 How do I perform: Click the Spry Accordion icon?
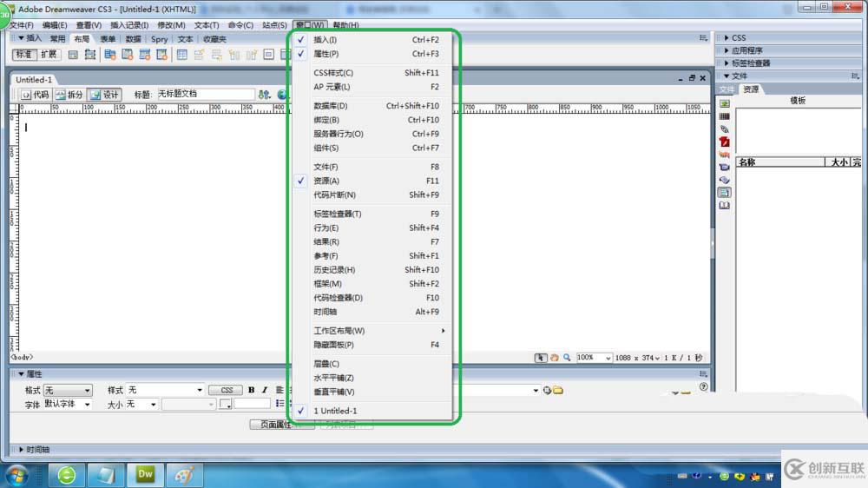(144, 55)
